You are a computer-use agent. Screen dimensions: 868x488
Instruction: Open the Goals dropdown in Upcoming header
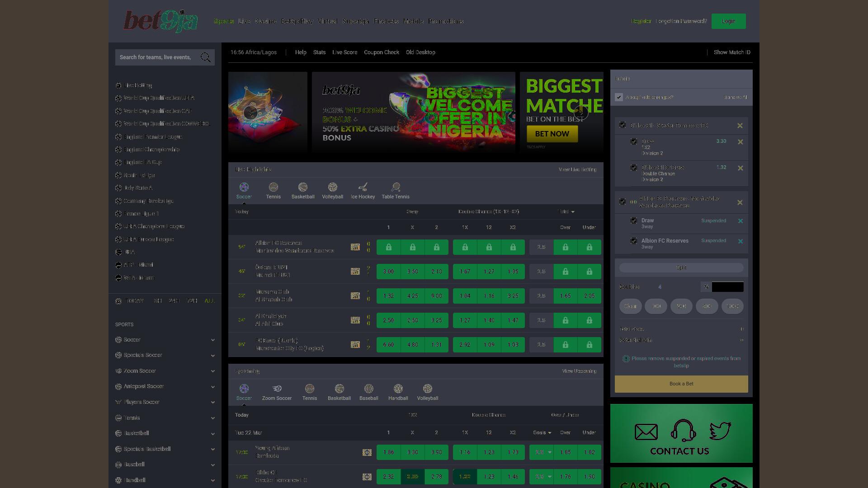pyautogui.click(x=542, y=432)
